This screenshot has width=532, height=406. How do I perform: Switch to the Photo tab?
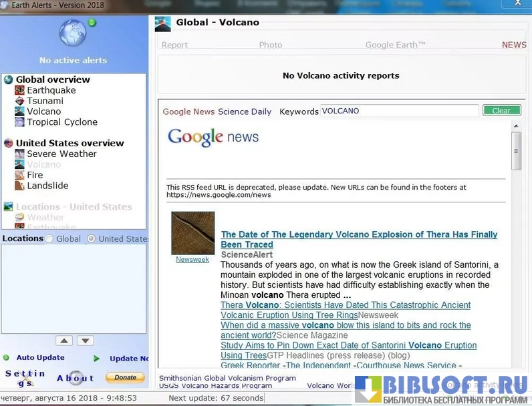coord(271,45)
